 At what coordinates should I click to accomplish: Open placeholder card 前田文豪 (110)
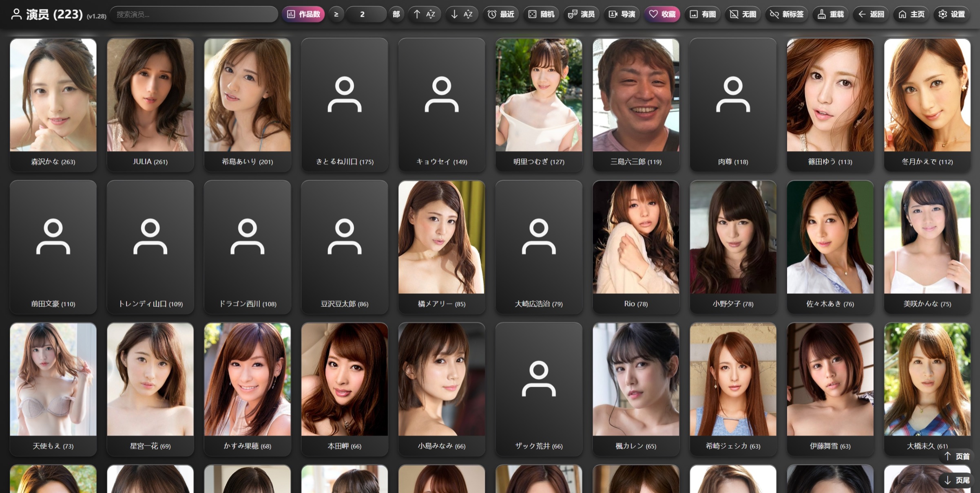coord(53,247)
